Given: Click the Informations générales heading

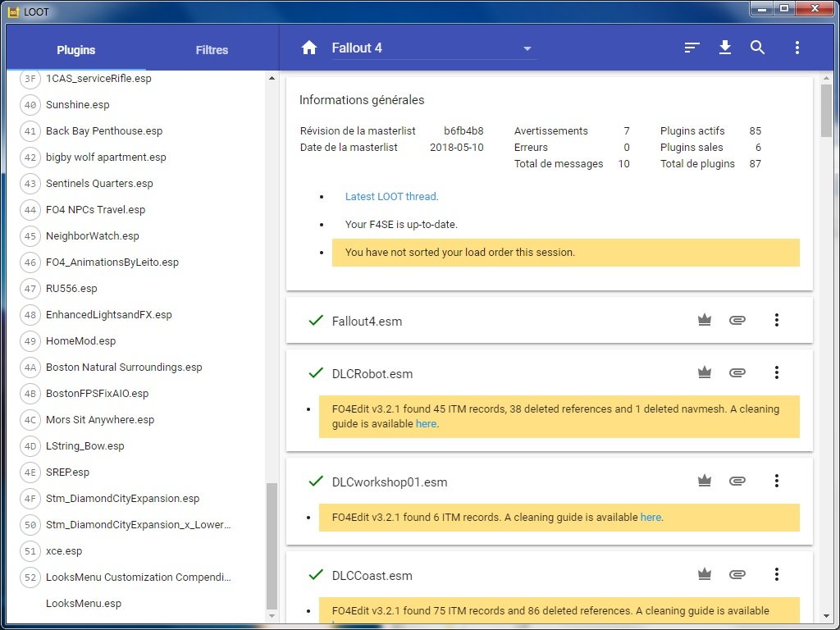Looking at the screenshot, I should 362,100.
